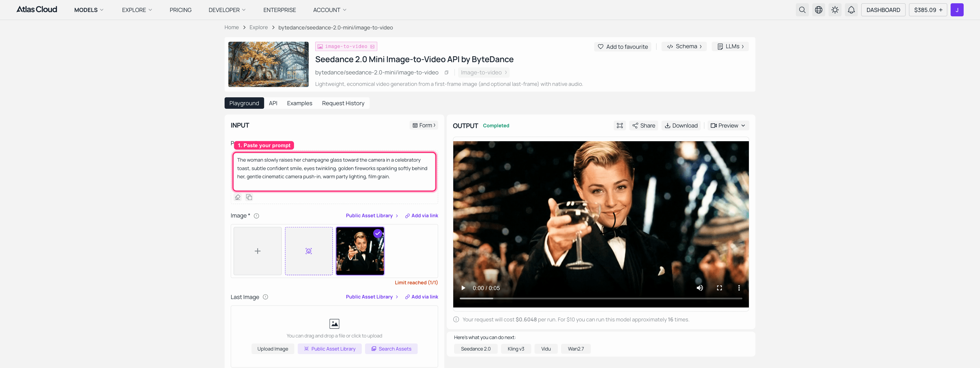Mute the video with the speaker icon
Viewport: 980px width, 368px height.
click(x=699, y=288)
